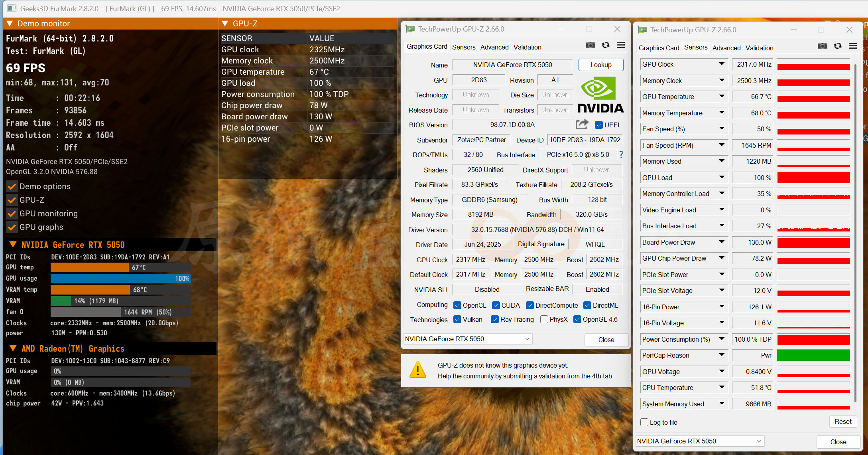
Task: Click left GPU-Z window title icon
Action: pos(410,29)
